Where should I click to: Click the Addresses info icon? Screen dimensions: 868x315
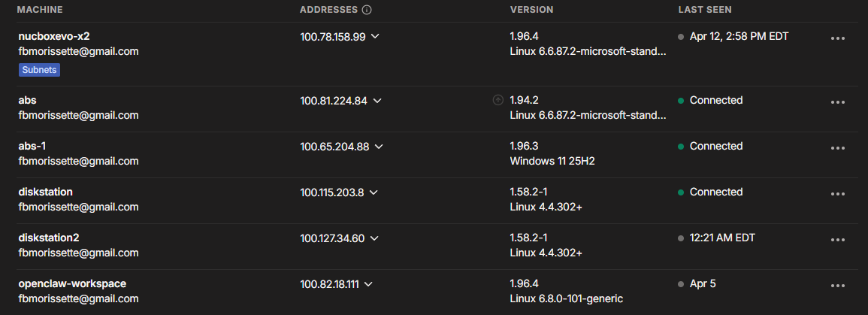[367, 10]
